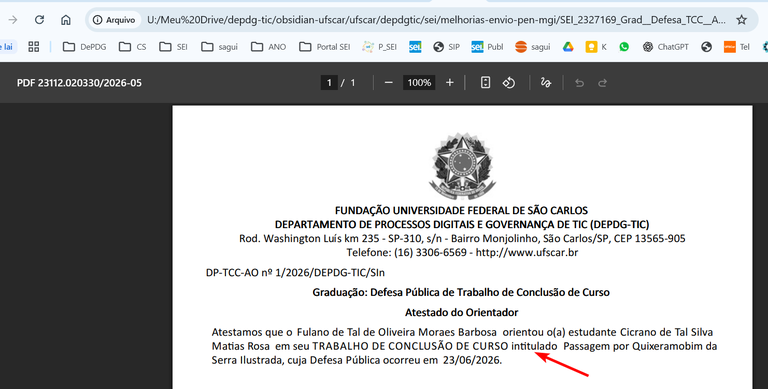Click the heading FUNDAÇÃO UNIVERSIDADE FEDERAL DE SÃO CARLOS
The image size is (768, 389).
461,211
